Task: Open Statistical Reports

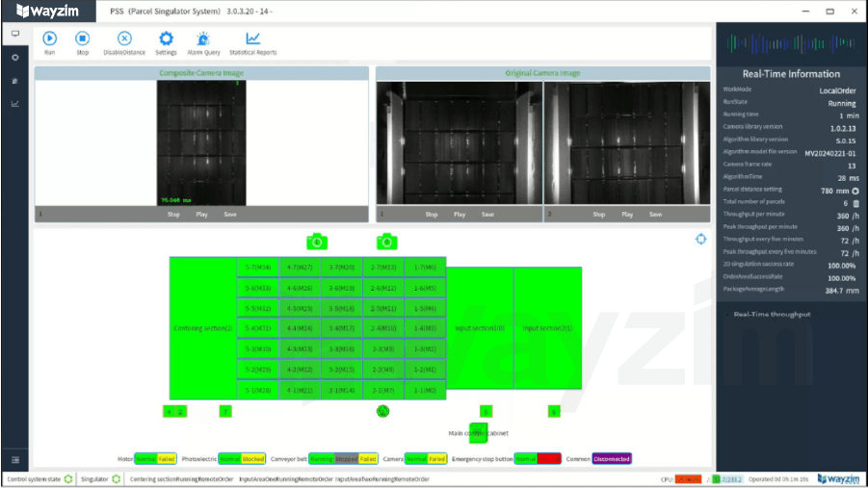Action: click(252, 39)
